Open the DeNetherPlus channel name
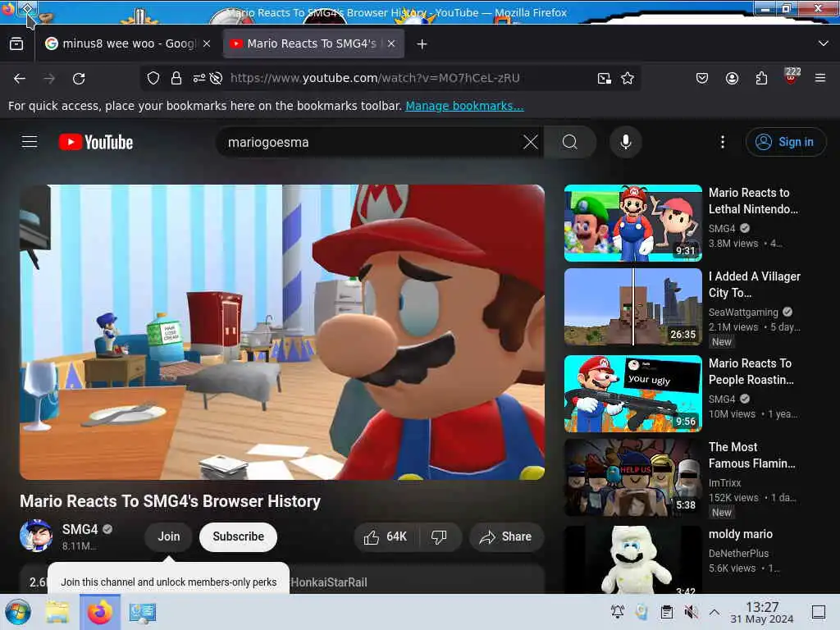The width and height of the screenshot is (840, 630). (x=738, y=554)
